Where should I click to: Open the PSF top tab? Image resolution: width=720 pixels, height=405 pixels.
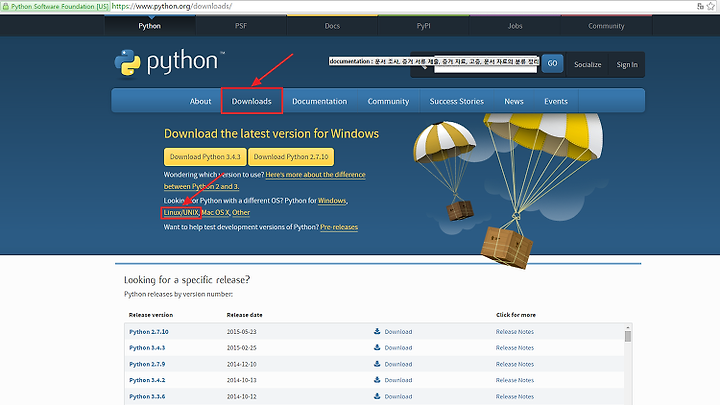coord(241,26)
